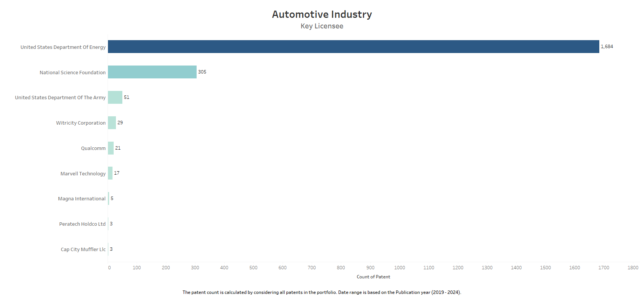
Task: Select the Witricity Corporation bar
Action: pos(112,123)
